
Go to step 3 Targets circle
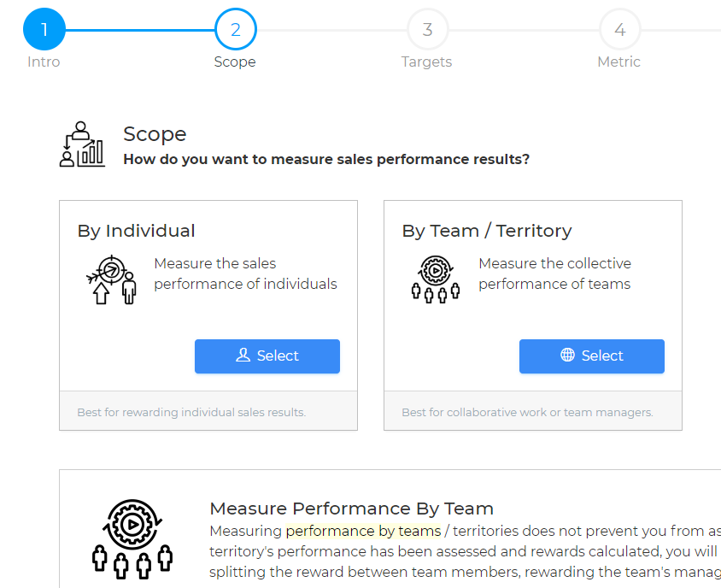click(427, 30)
